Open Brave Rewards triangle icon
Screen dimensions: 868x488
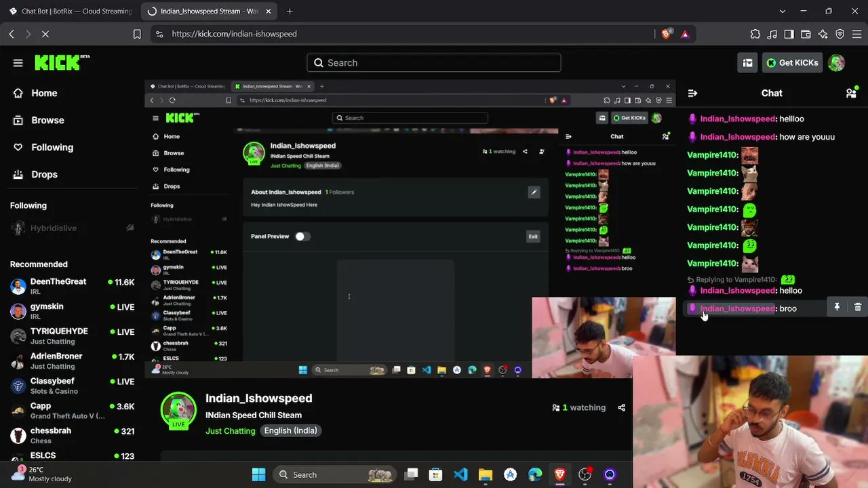[685, 34]
